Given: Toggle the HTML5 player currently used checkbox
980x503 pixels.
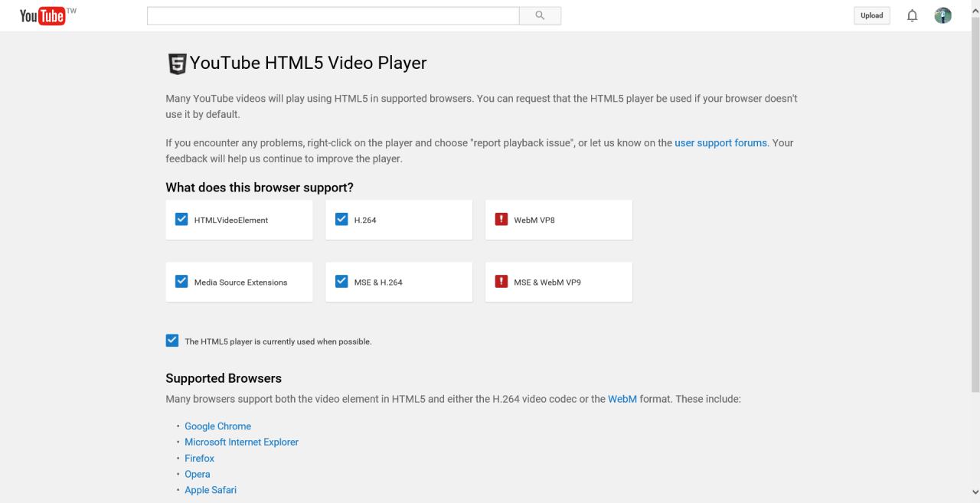Looking at the screenshot, I should (172, 341).
